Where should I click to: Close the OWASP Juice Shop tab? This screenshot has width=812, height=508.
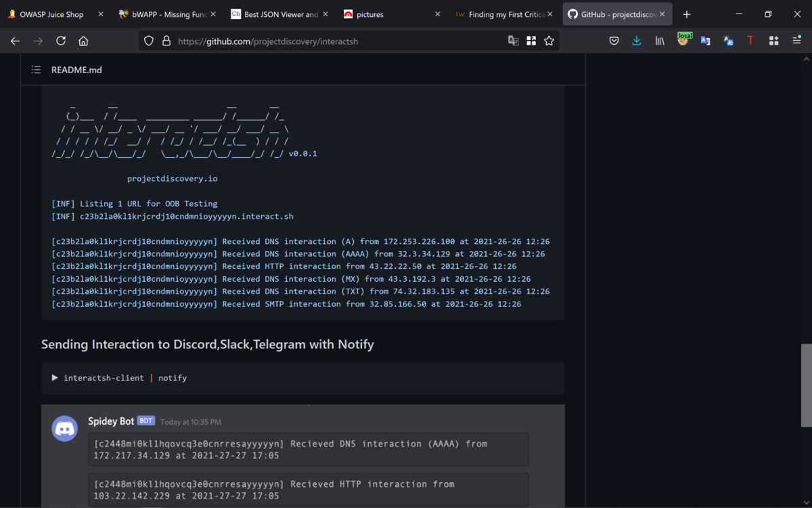pos(101,14)
